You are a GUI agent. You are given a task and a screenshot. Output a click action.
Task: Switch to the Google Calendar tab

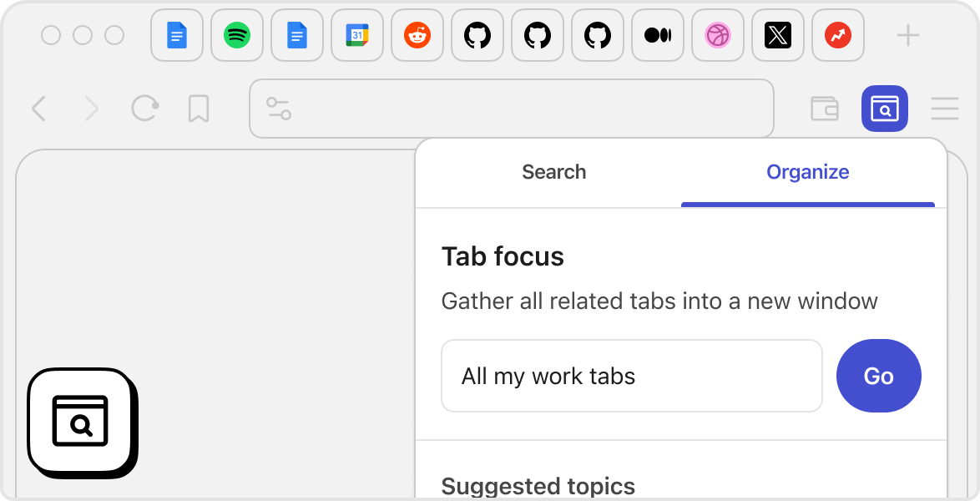pos(357,35)
